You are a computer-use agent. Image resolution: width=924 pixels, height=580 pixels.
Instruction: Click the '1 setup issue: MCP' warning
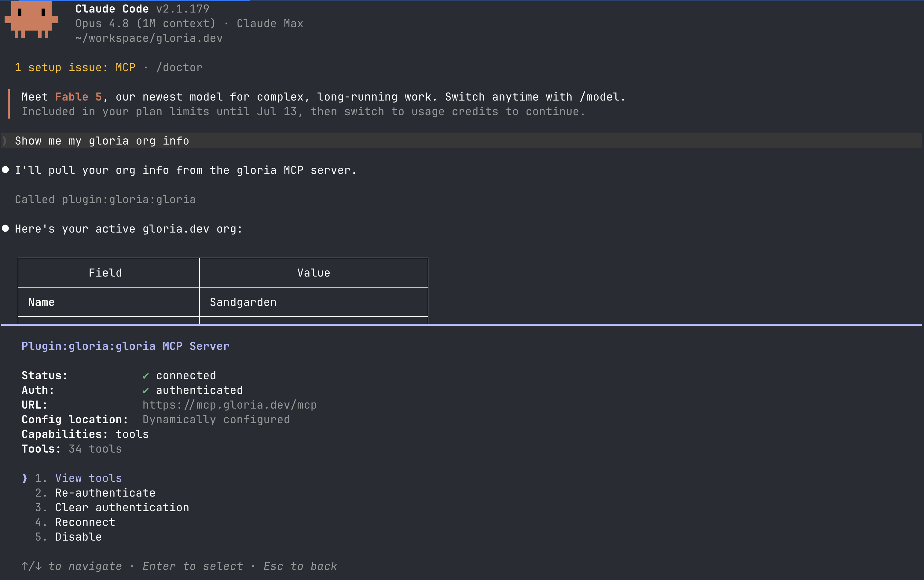point(75,68)
